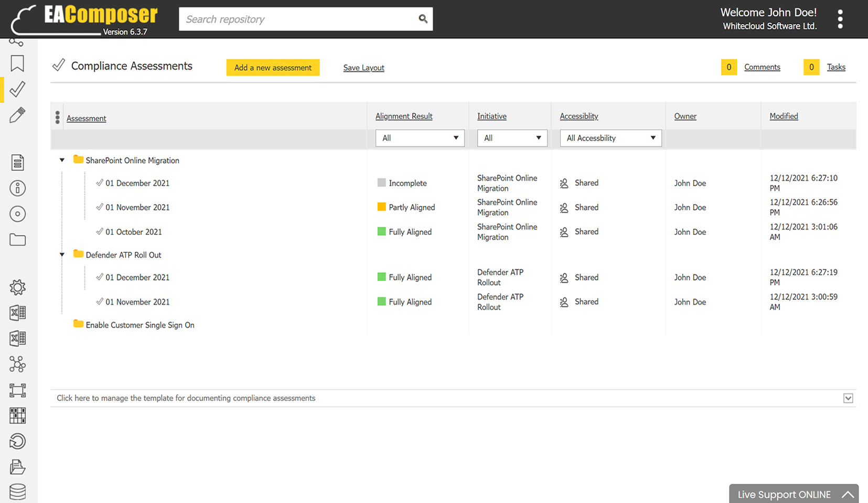Screen dimensions: 868x503
Task: Sort by the Assessment column header
Action: (x=86, y=119)
